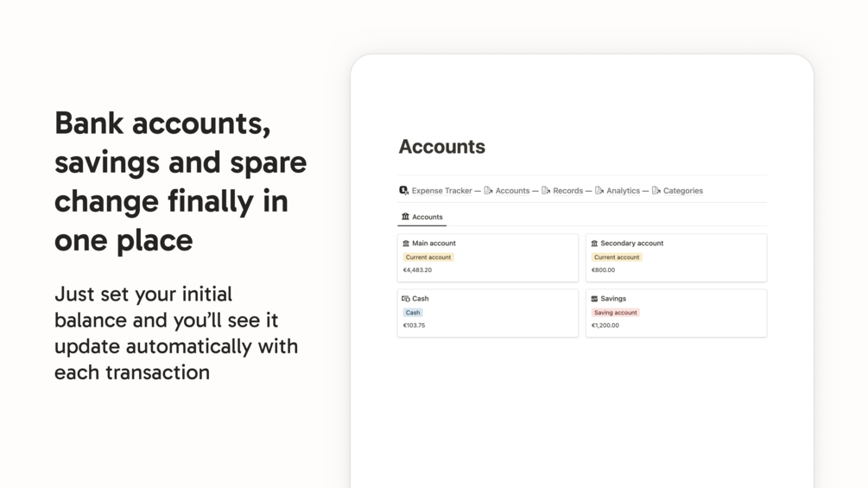
Task: Open the Categories page link
Action: click(x=683, y=190)
